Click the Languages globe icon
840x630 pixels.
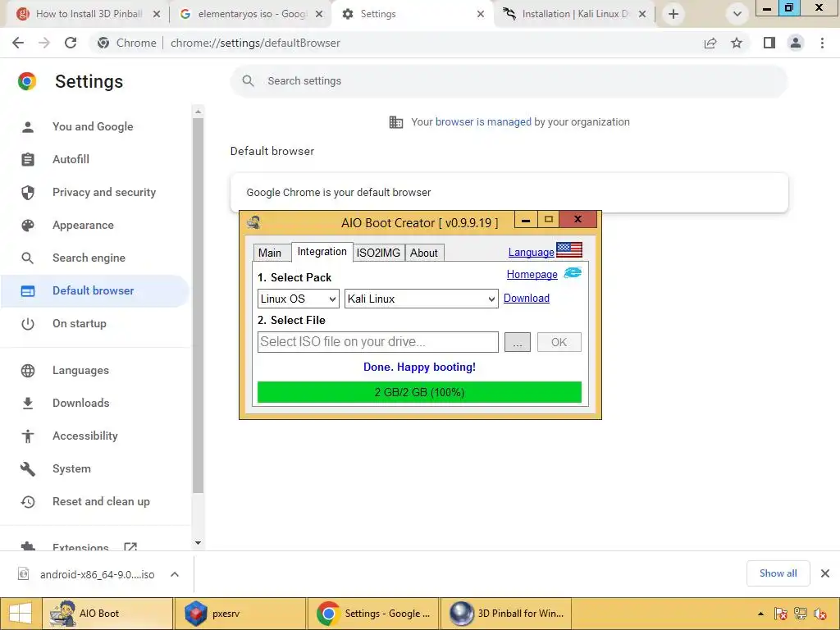pyautogui.click(x=28, y=371)
